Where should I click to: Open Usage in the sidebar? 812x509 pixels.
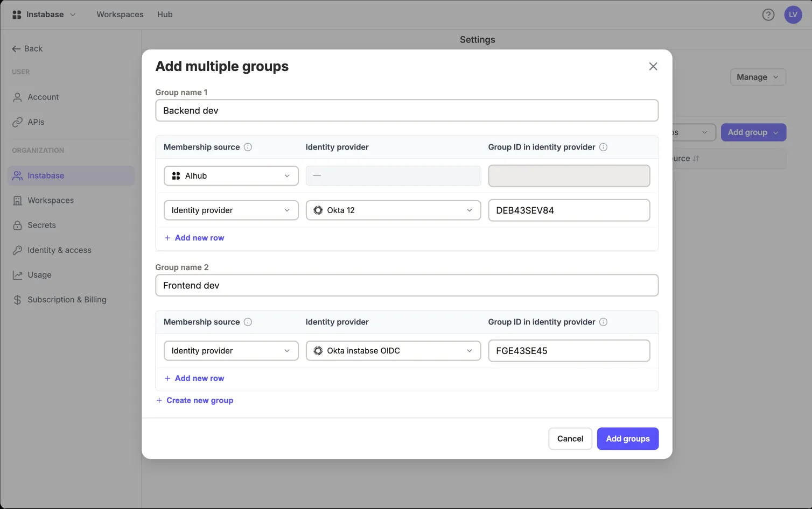click(71, 275)
